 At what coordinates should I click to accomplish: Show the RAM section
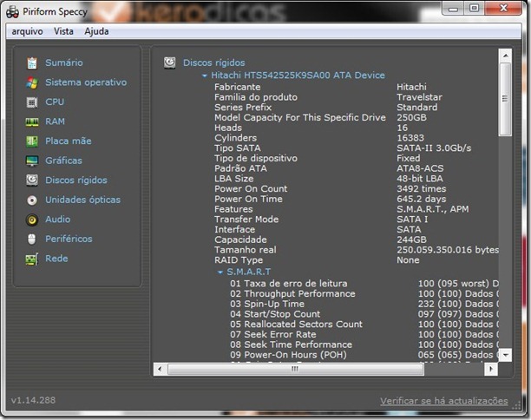pyautogui.click(x=55, y=121)
